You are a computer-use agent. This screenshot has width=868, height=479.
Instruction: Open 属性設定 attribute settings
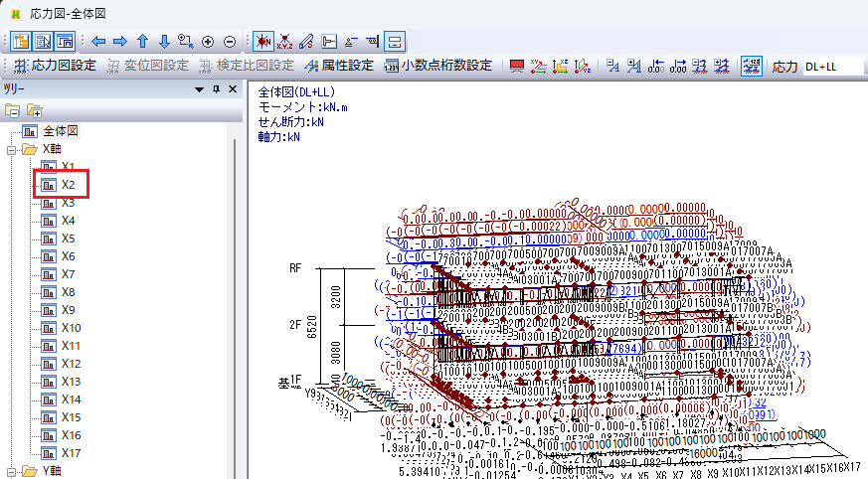tap(339, 67)
